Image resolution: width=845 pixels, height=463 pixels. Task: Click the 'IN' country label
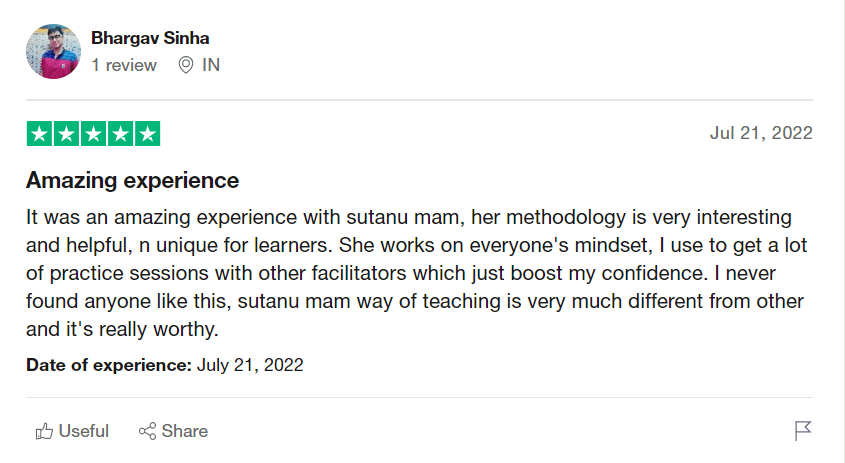pos(211,65)
